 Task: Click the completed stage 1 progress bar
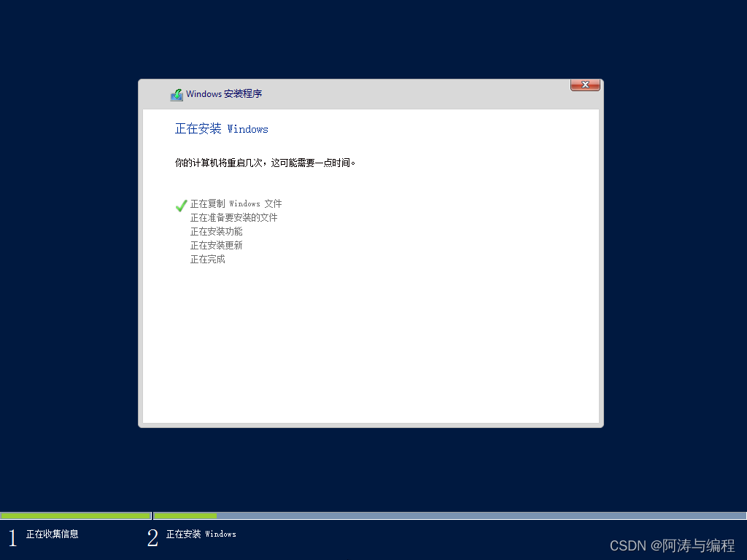coord(76,516)
